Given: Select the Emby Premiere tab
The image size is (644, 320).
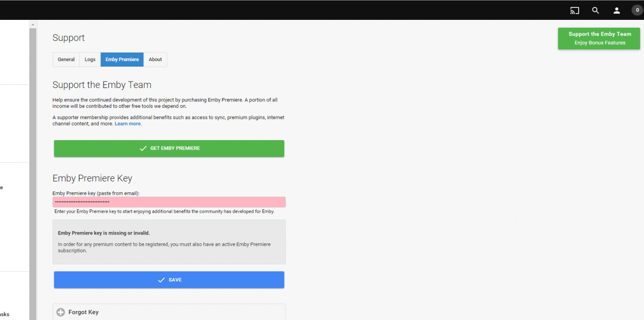Looking at the screenshot, I should (122, 60).
